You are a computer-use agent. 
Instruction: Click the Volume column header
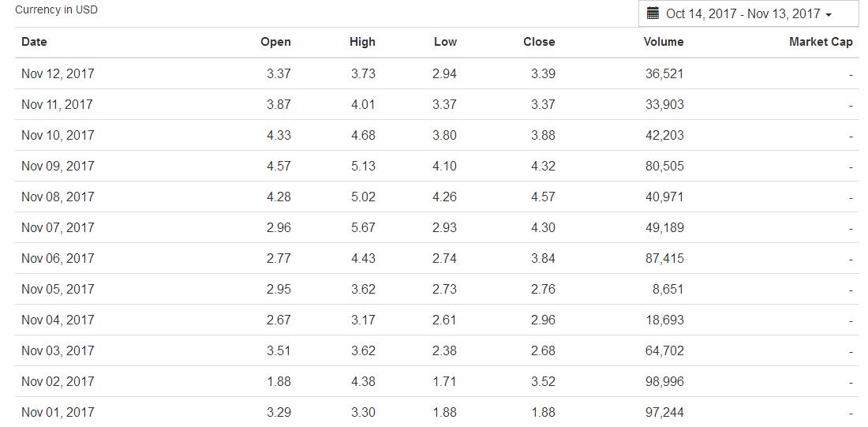pos(664,42)
